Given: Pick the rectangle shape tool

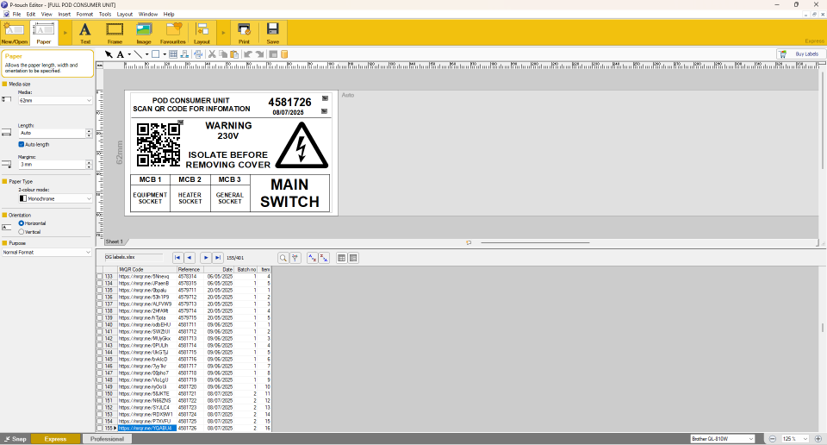Looking at the screenshot, I should click(156, 54).
